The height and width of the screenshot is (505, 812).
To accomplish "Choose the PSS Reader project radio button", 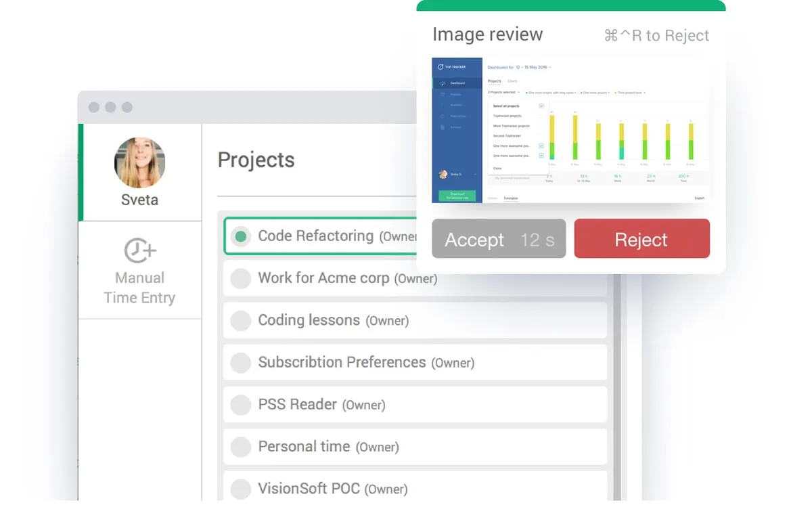I will [x=240, y=405].
